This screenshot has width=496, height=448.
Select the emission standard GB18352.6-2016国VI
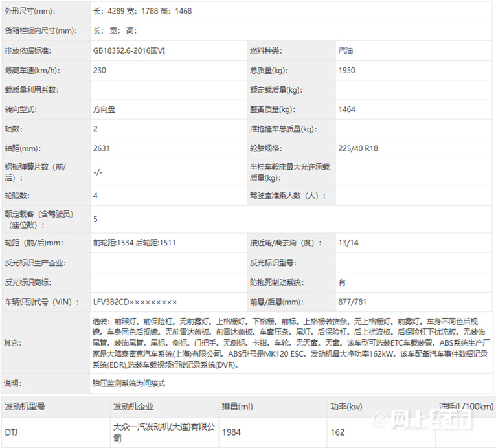[129, 50]
